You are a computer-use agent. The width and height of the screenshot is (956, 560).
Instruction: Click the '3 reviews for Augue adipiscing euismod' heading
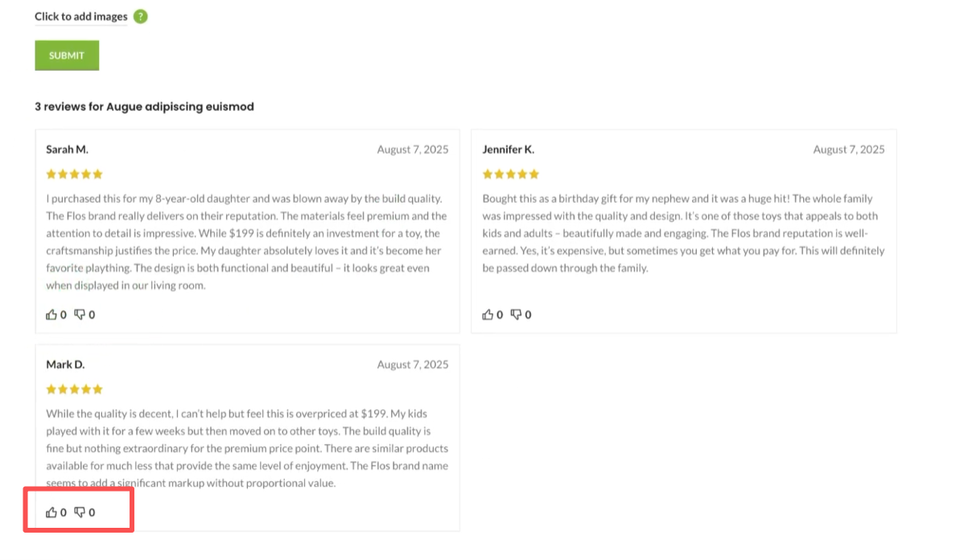[144, 106]
